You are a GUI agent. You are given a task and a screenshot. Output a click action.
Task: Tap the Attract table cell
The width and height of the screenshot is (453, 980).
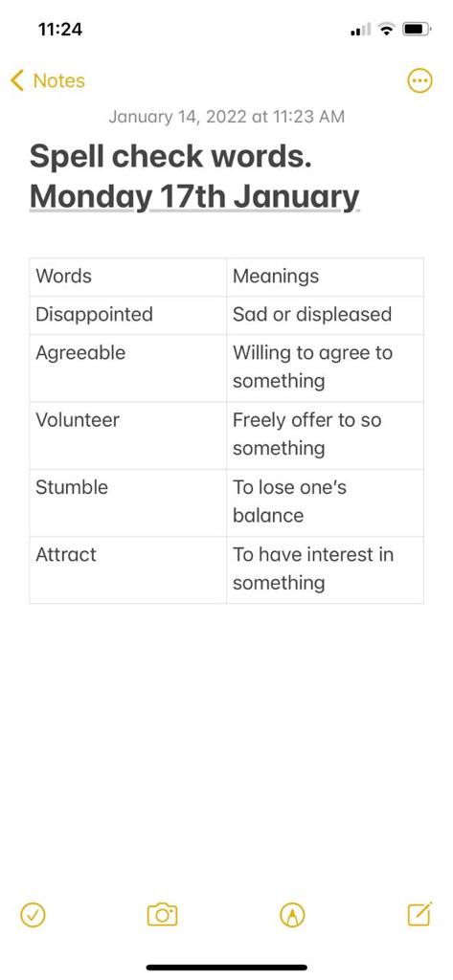pos(127,569)
